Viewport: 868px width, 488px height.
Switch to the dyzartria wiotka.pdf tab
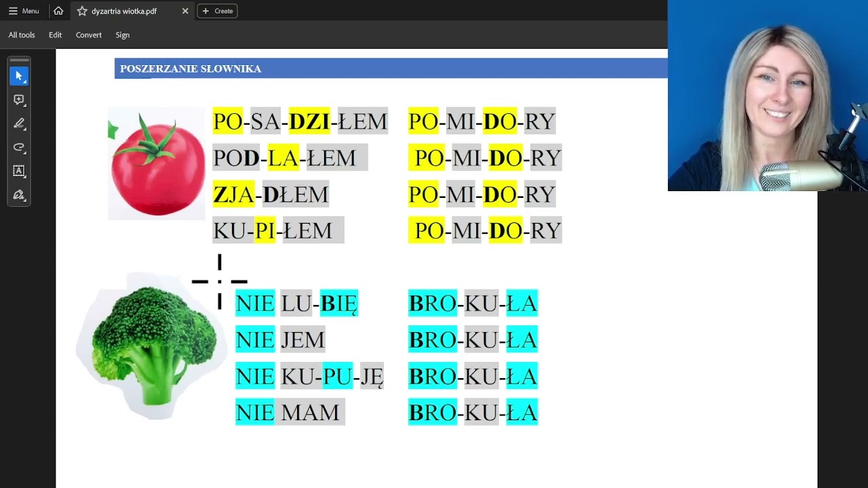[x=132, y=11]
